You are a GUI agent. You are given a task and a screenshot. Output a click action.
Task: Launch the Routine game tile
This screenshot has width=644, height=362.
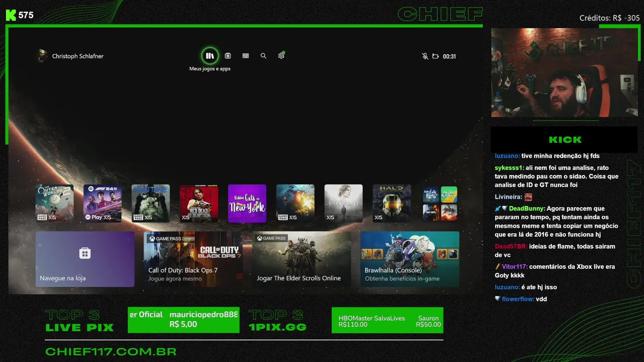pos(151,203)
